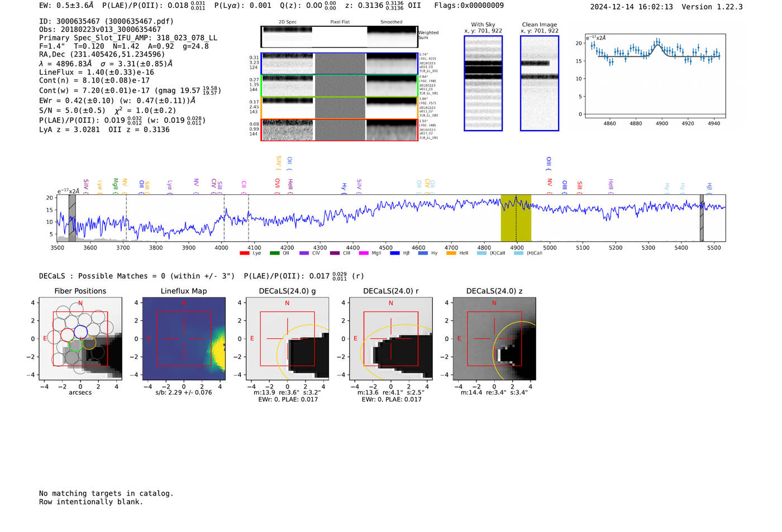Image resolution: width=782 pixels, height=532 pixels.
Task: Click the yellow highlighted band near 4900
Action: 516,218
